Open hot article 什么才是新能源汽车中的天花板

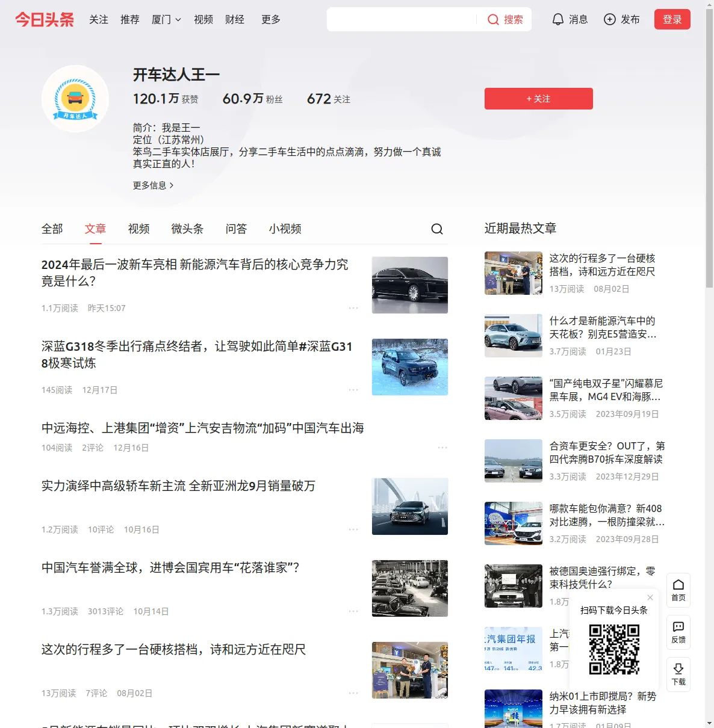[603, 327]
